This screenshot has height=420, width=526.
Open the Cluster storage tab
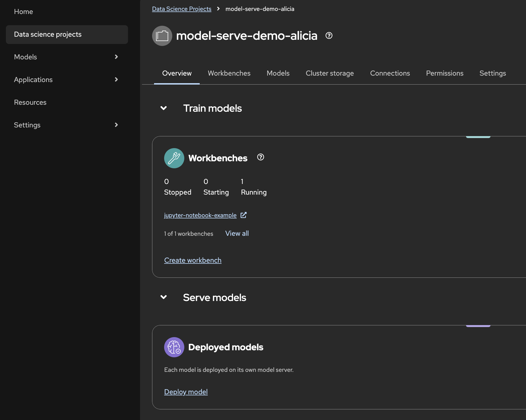pos(330,73)
